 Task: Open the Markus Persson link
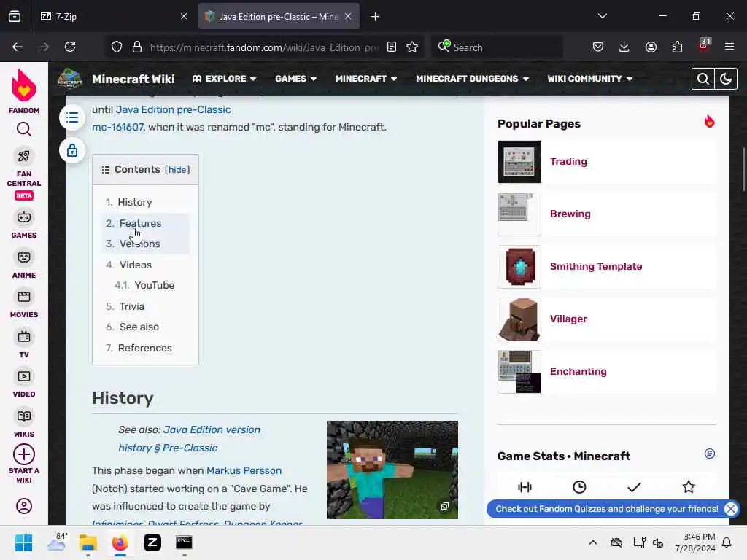click(244, 470)
